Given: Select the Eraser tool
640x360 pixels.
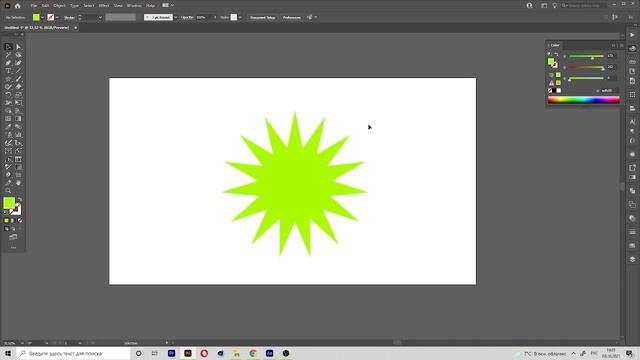Looking at the screenshot, I should pos(18,87).
